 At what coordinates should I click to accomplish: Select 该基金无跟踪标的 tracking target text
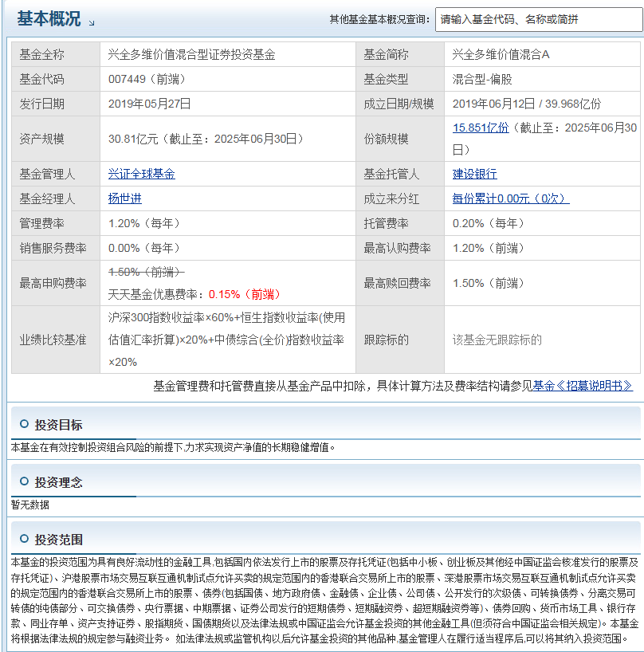tap(497, 340)
